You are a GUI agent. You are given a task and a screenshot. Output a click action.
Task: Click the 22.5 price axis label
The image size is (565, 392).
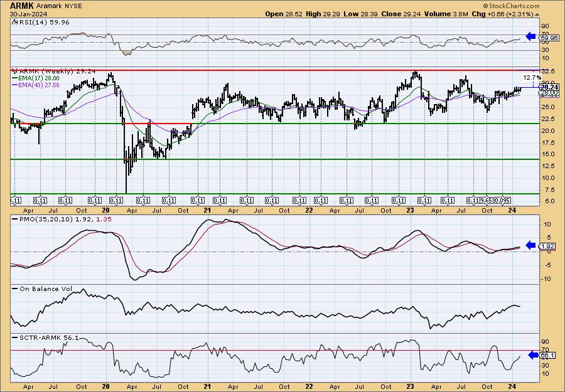tap(547, 119)
